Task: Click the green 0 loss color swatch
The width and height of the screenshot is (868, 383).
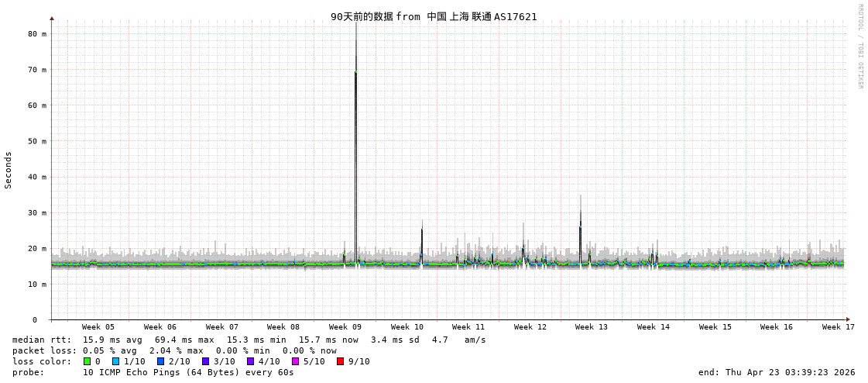Action: [87, 361]
